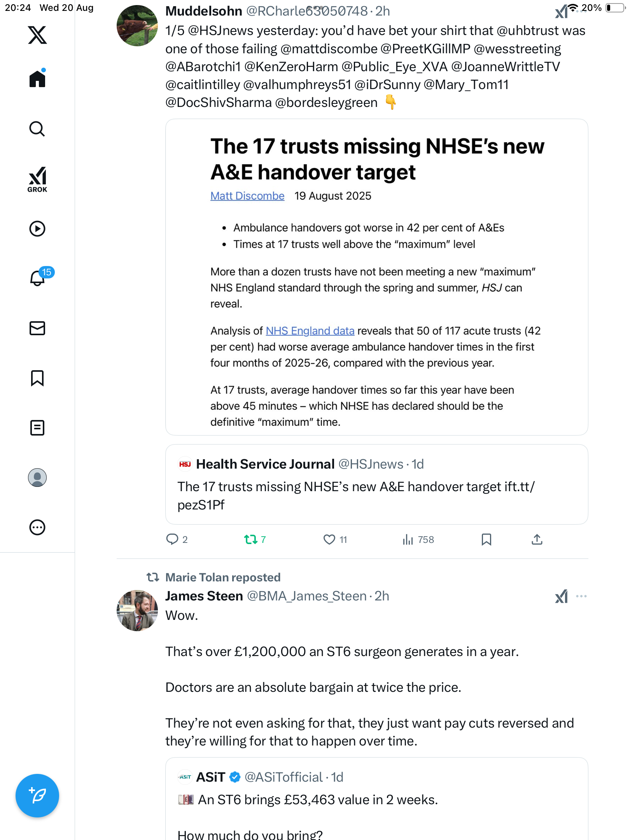Tap the compose post button
The image size is (630, 840).
point(37,796)
